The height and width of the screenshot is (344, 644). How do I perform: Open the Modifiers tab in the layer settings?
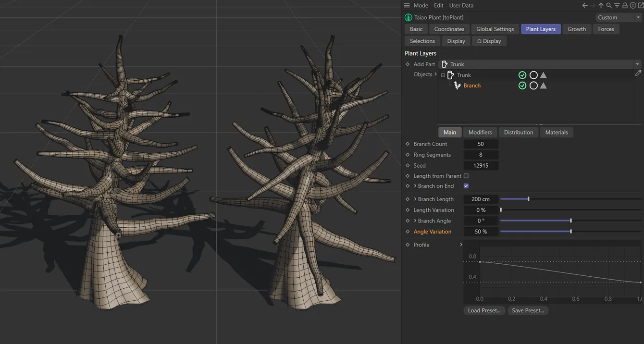(480, 132)
